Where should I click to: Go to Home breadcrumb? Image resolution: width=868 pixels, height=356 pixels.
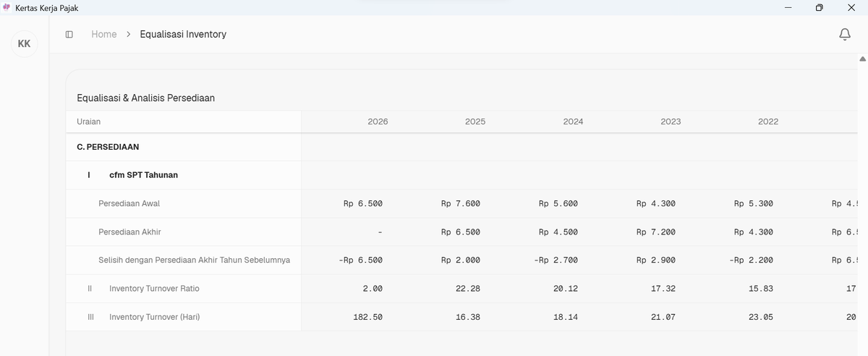click(103, 34)
